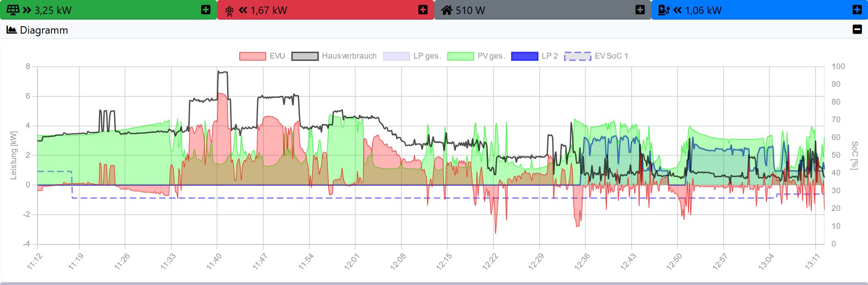Toggle LP ges. series in legend
This screenshot has width=868, height=285.
coord(412,56)
